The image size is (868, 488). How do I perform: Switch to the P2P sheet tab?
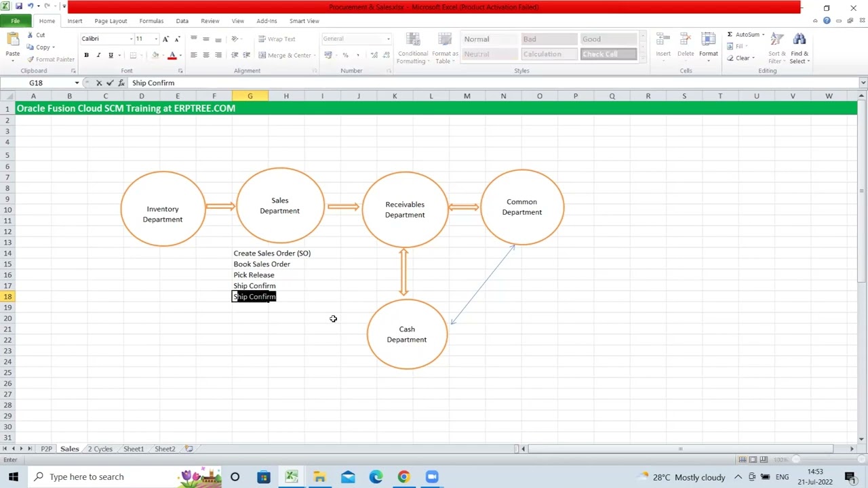(46, 449)
